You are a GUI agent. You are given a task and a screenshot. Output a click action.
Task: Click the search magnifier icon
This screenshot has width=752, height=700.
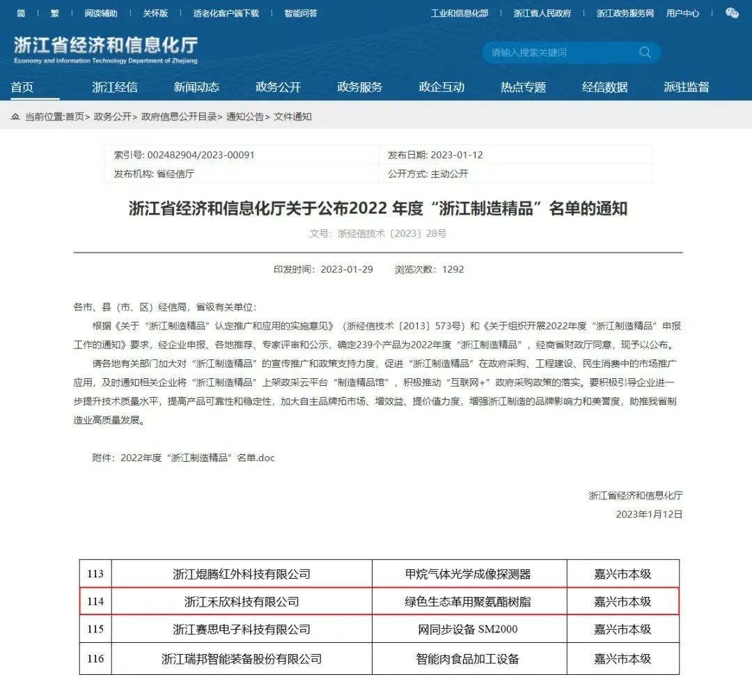(645, 52)
